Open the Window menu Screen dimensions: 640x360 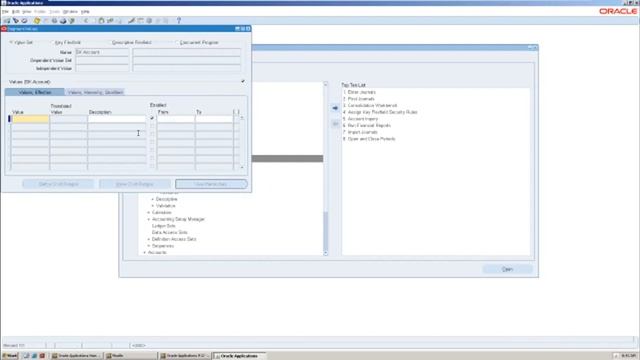[70, 12]
